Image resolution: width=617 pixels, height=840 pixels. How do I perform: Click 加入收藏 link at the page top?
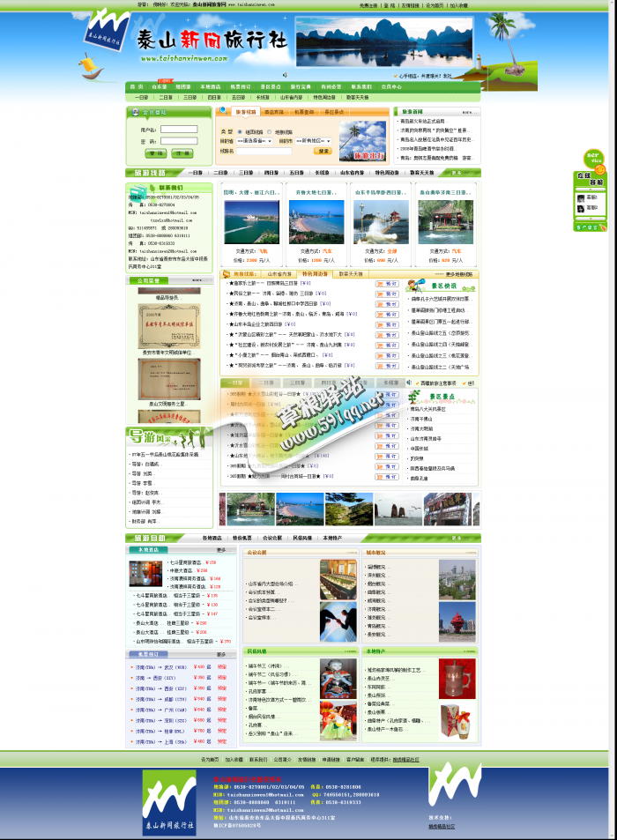458,5
